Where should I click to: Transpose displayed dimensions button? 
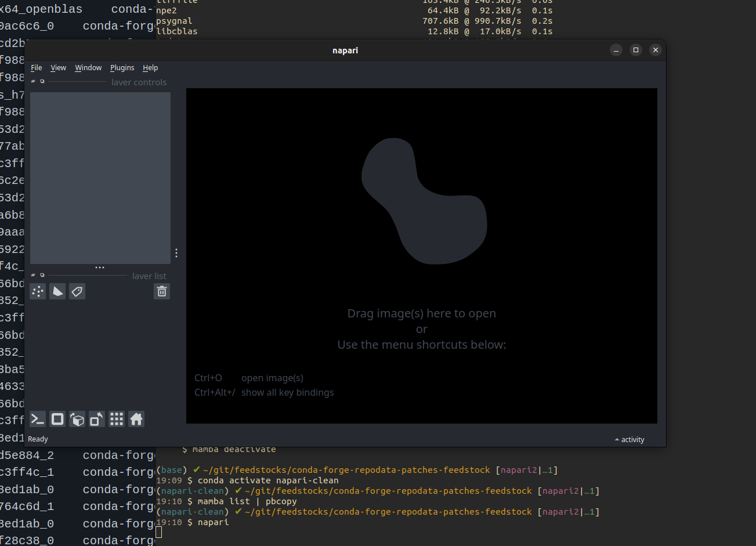(97, 419)
